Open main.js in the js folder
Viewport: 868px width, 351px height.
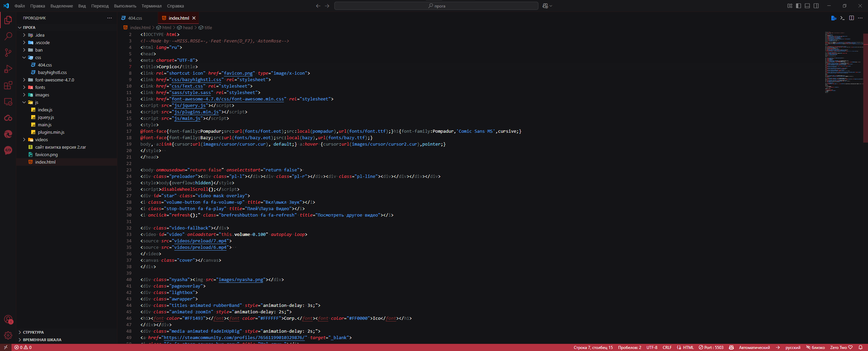point(45,125)
